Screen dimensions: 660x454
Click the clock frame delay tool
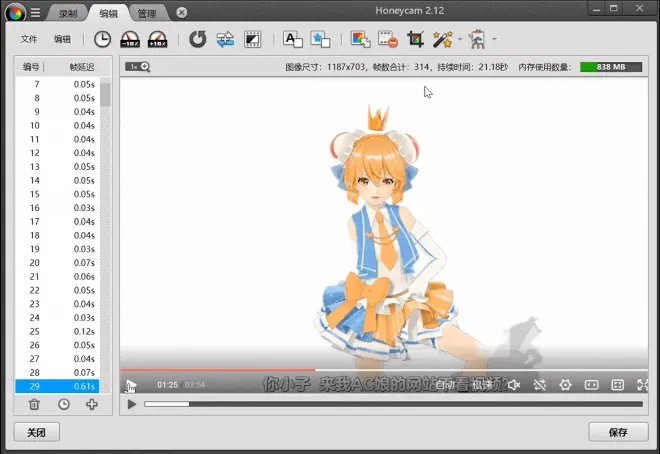pyautogui.click(x=102, y=39)
